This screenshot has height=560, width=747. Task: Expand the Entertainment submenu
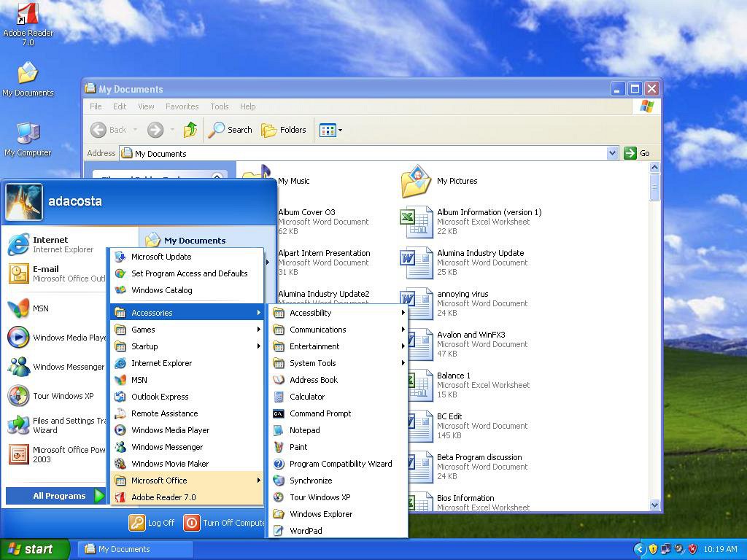pos(338,346)
